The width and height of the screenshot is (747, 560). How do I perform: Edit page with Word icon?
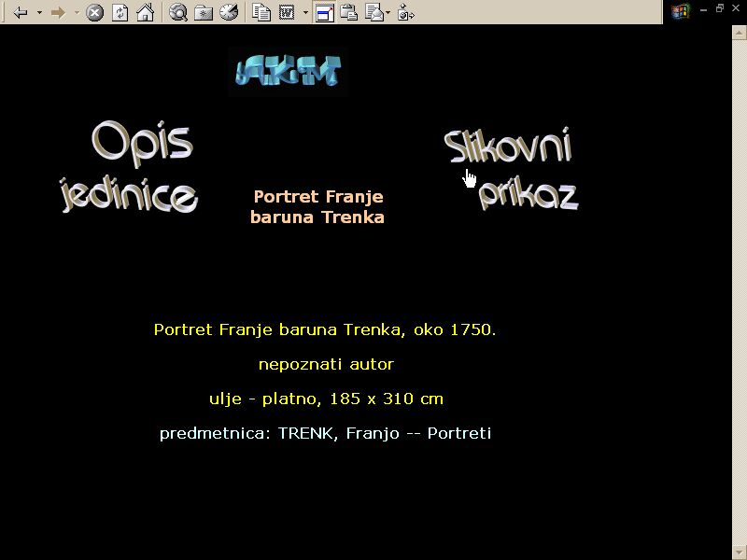(x=288, y=12)
